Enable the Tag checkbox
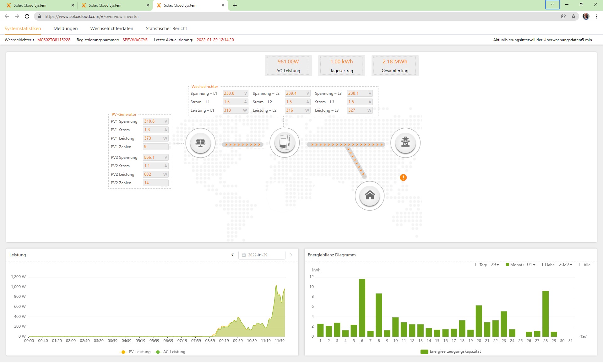The image size is (603, 364). point(477,265)
